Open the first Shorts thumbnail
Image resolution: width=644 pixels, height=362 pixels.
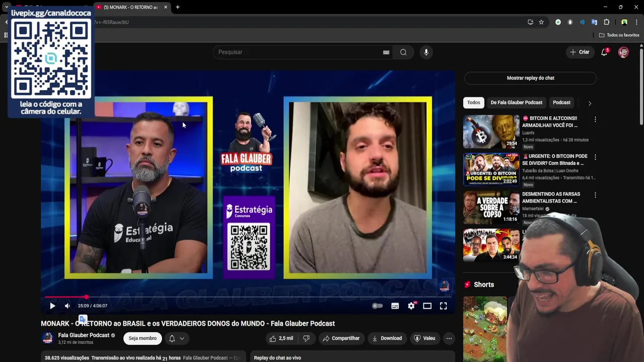(x=485, y=329)
